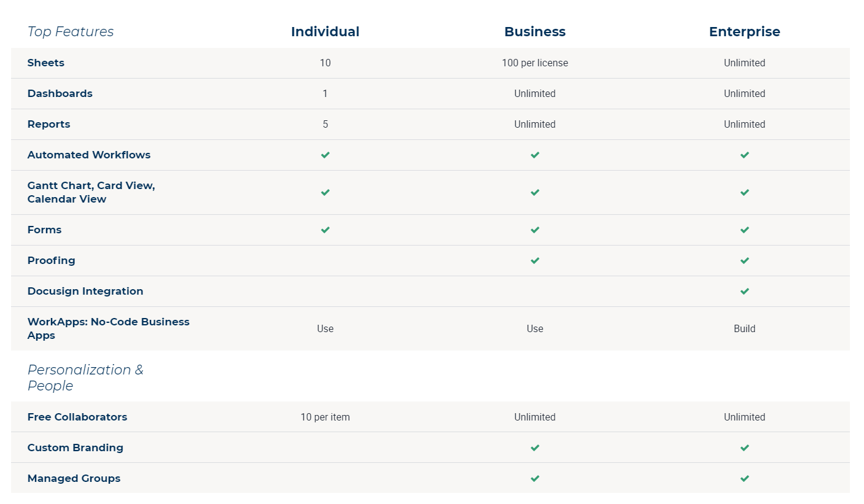This screenshot has width=864, height=504.
Task: Select the Custom Branding checkmark for Business
Action: 534,448
